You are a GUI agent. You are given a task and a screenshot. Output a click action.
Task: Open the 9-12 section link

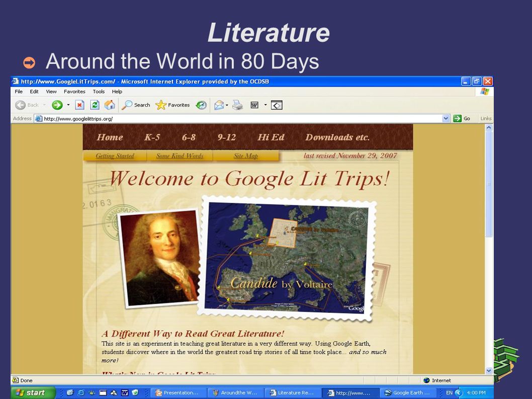pos(227,137)
